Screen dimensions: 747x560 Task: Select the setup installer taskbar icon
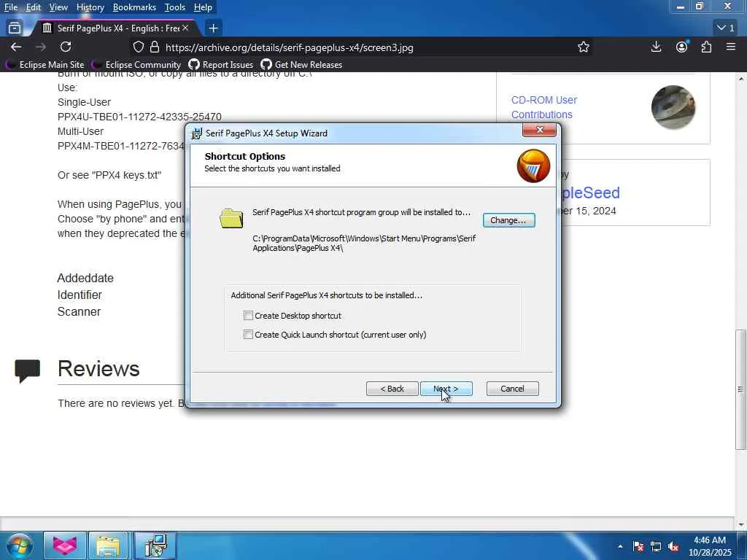(155, 545)
